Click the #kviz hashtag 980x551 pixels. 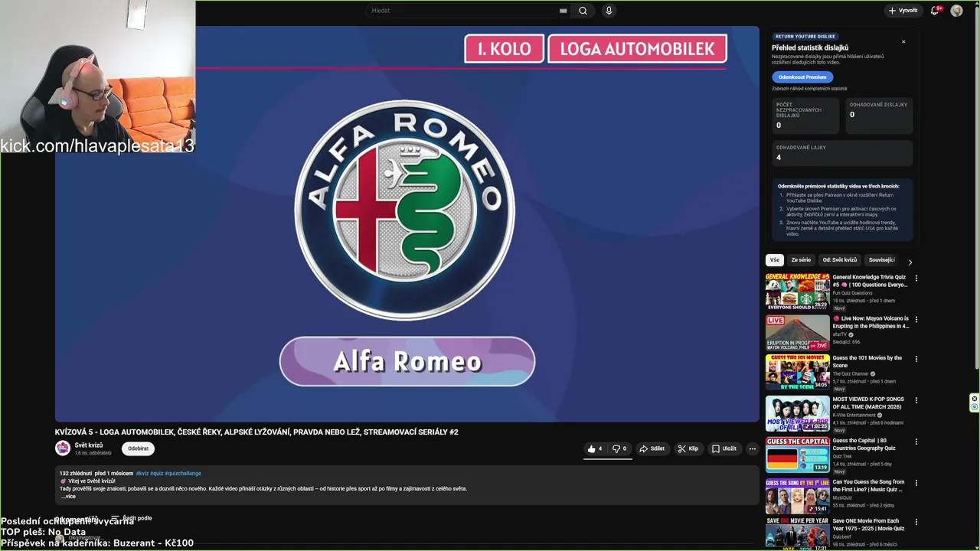tap(142, 473)
